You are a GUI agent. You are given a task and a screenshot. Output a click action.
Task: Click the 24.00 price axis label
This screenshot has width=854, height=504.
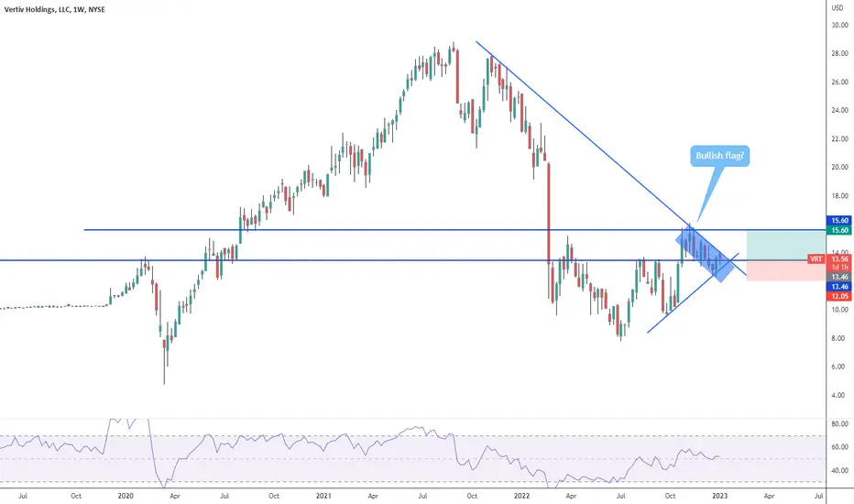coord(839,110)
